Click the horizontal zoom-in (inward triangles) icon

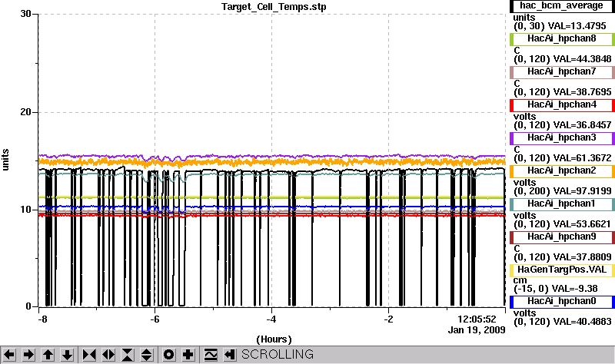pos(89,355)
